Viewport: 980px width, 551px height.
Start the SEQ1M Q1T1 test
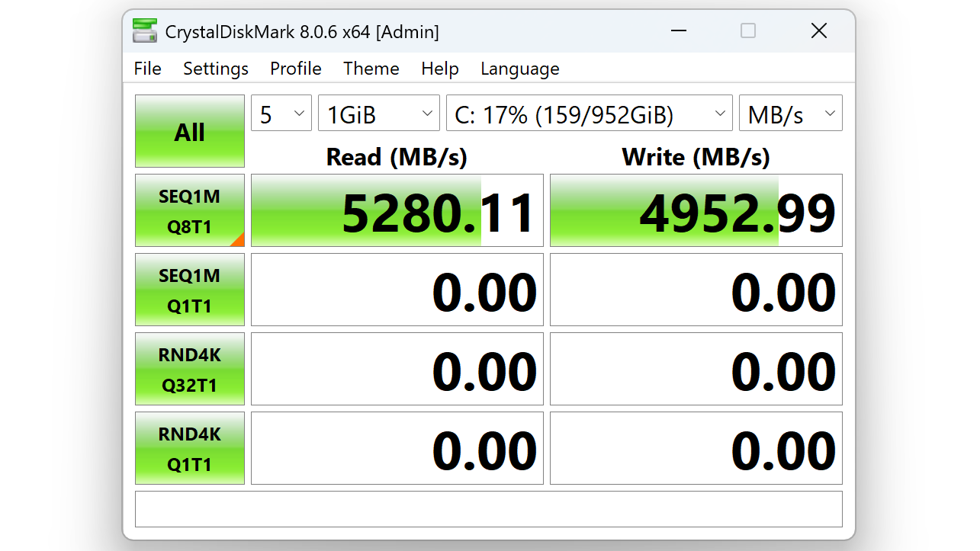(190, 290)
